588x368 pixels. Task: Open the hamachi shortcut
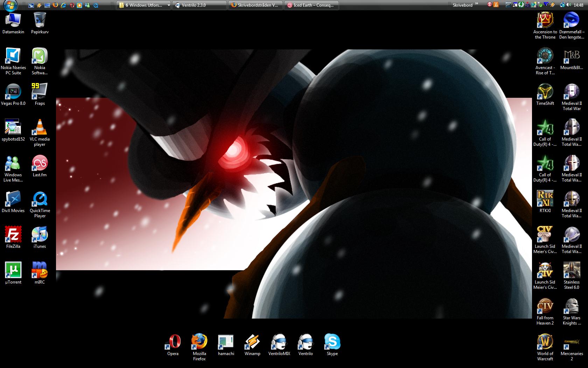point(226,345)
